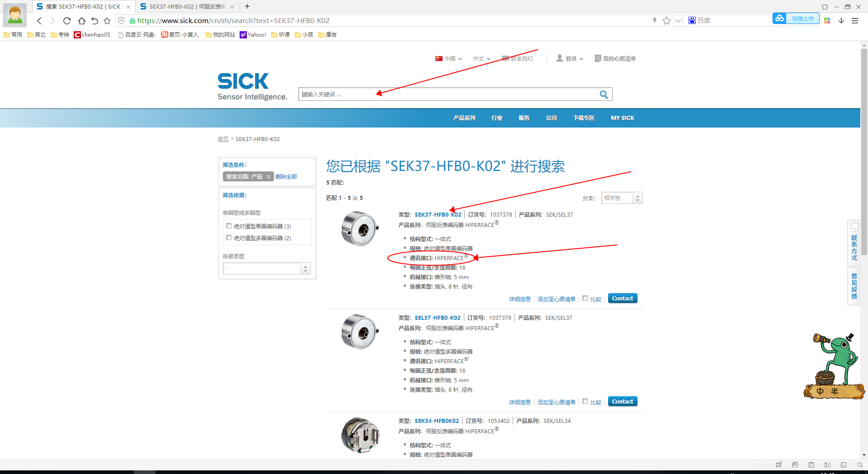This screenshot has height=474, width=868.
Task: Bookmark the page using the star icon
Action: [x=666, y=20]
